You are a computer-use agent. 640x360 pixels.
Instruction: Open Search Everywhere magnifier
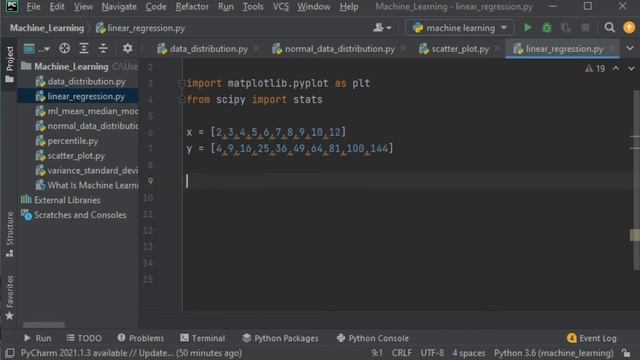pos(609,28)
